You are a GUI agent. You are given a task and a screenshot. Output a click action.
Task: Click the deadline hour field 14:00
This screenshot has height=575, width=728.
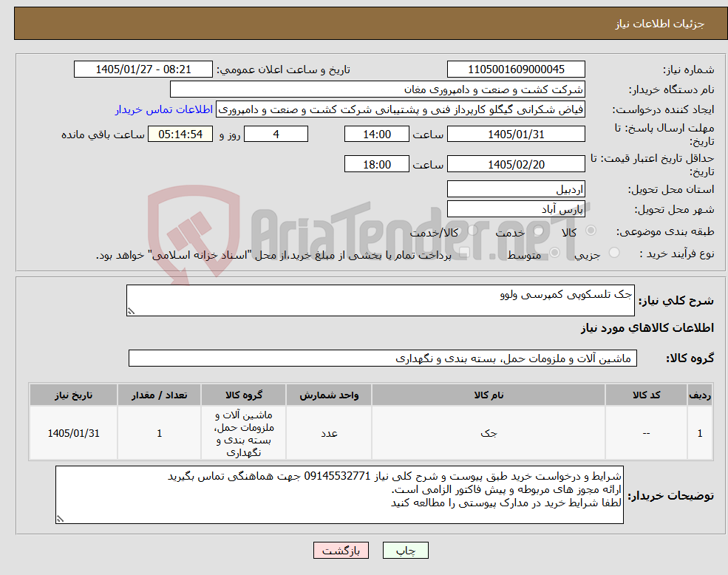coord(376,135)
